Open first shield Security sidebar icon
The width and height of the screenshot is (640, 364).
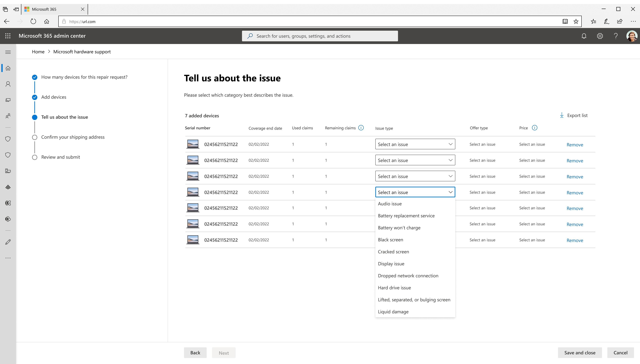coord(8,139)
